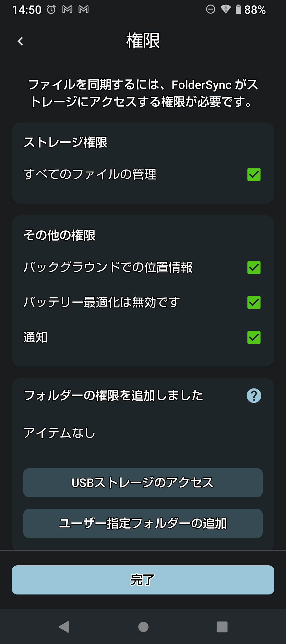Toggle the バッテリー最適化は無効です checkbox
The width and height of the screenshot is (286, 644).
click(254, 302)
